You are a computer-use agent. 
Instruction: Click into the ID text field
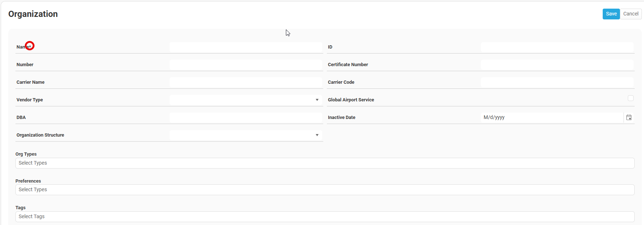pos(557,47)
